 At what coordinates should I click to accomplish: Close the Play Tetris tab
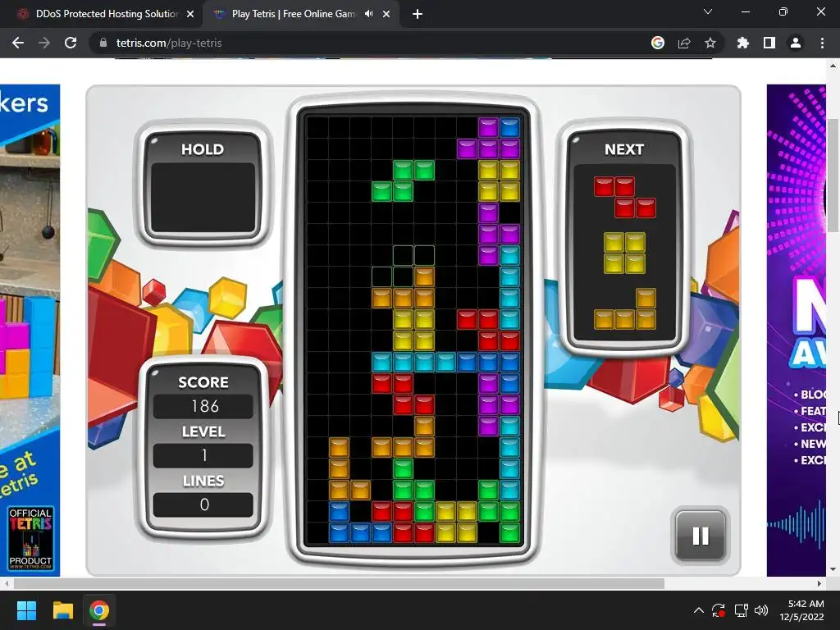click(x=386, y=14)
